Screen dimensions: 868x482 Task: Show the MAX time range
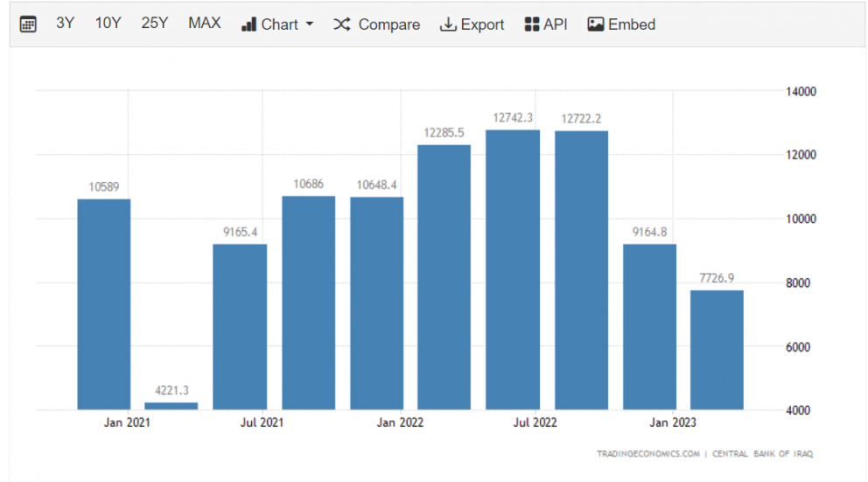click(x=205, y=24)
